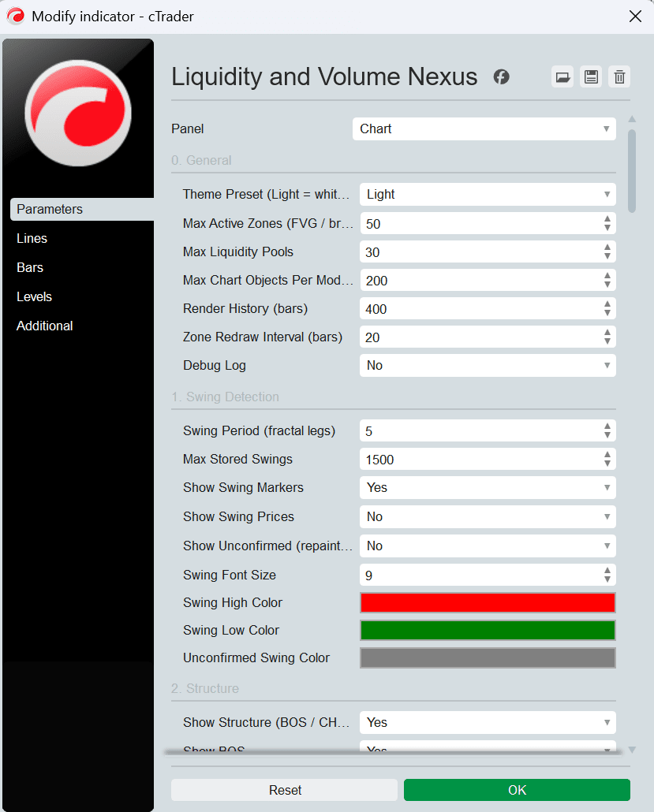Click the '0. General' section header
The image size is (654, 812).
pos(201,161)
